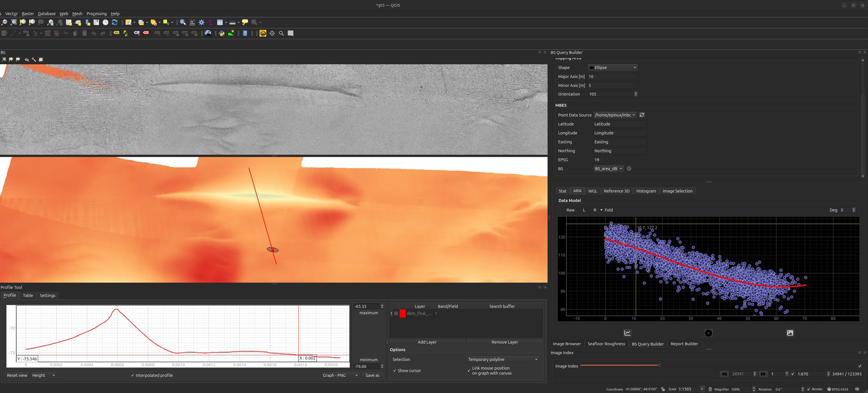Click the eye icon in BS panel
The height and width of the screenshot is (393, 868).
tap(27, 59)
